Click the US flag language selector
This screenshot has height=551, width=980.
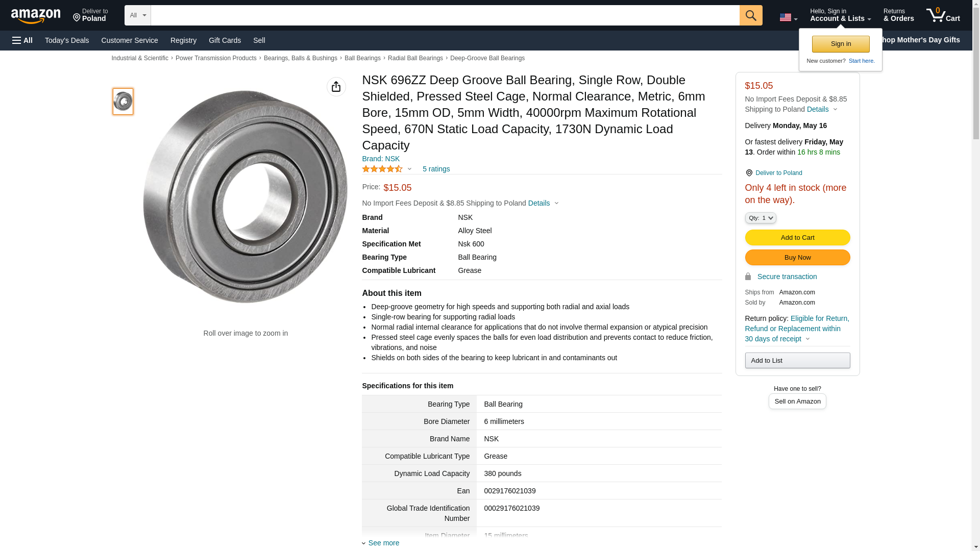pyautogui.click(x=788, y=17)
